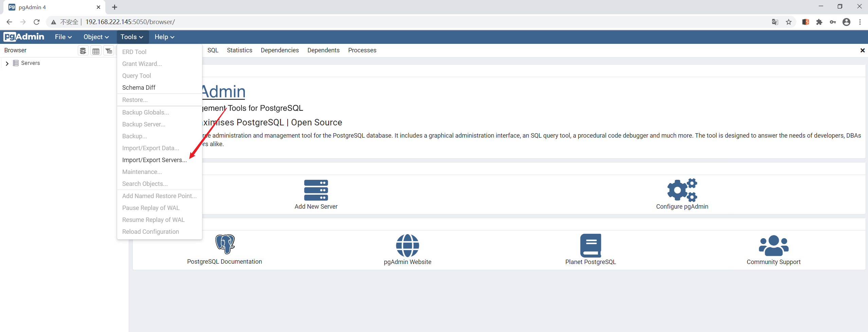
Task: Switch to the Dependencies tab
Action: 279,50
